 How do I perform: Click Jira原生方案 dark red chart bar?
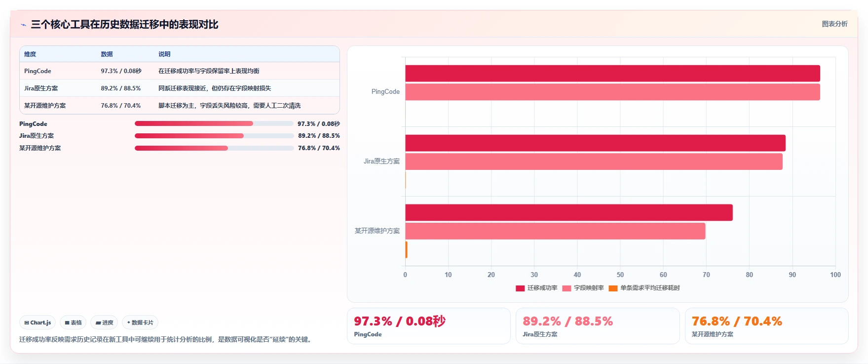point(595,143)
